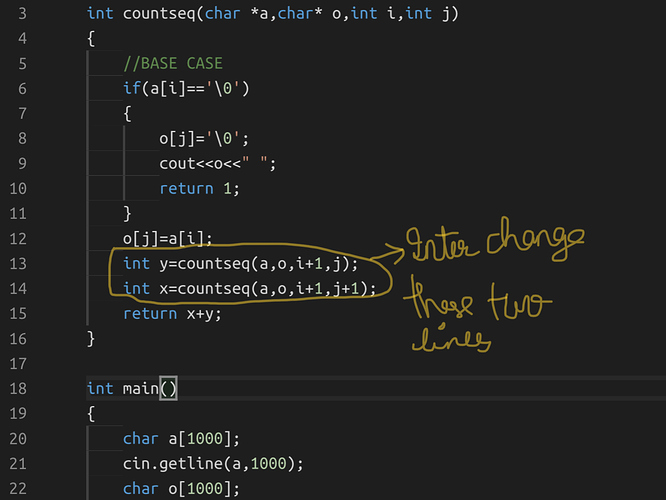The image size is (666, 500).
Task: Click line number 13 in the gutter
Action: (x=18, y=264)
